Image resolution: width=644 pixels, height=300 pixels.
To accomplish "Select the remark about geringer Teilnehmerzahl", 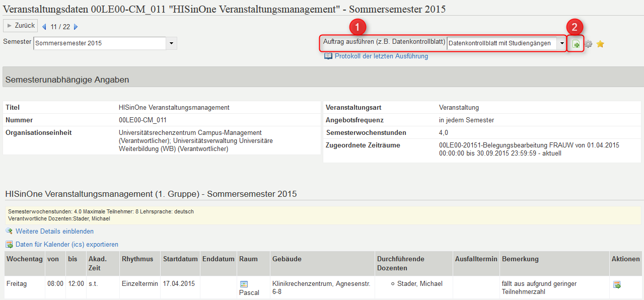I will pos(539,288).
